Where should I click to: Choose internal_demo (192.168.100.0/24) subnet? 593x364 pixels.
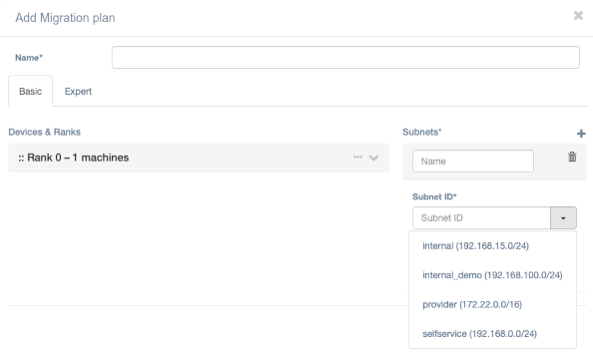[492, 275]
